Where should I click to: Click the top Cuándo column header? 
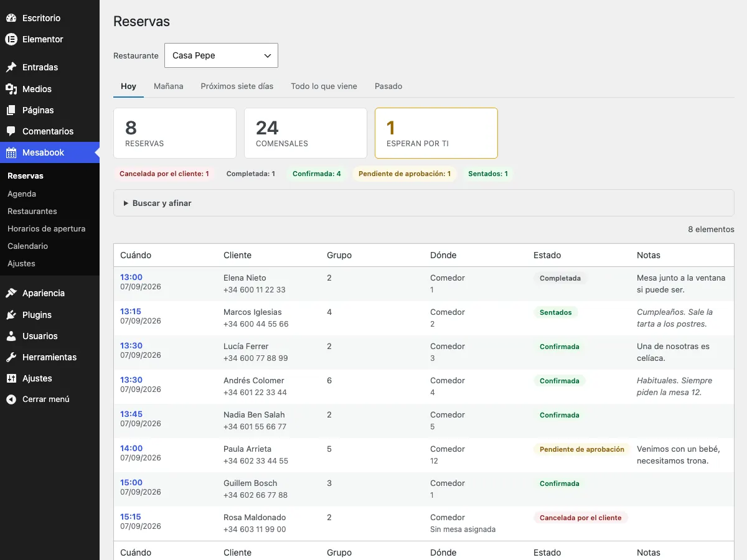[136, 255]
